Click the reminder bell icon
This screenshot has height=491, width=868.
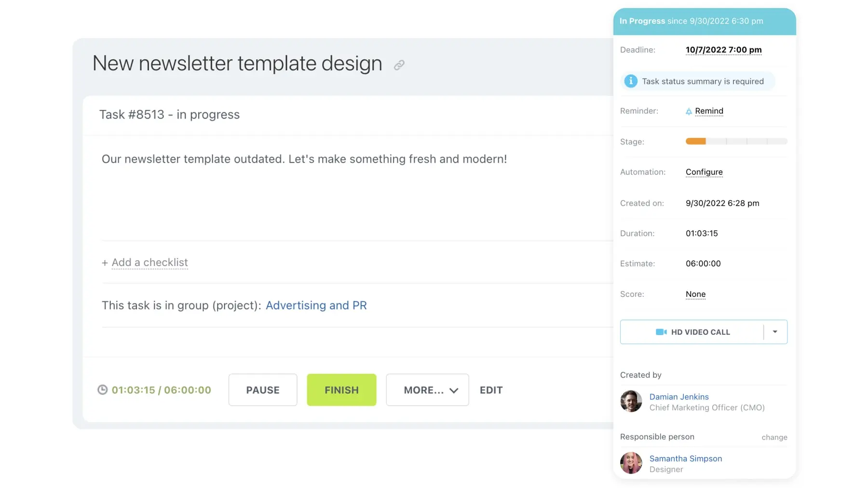tap(689, 111)
